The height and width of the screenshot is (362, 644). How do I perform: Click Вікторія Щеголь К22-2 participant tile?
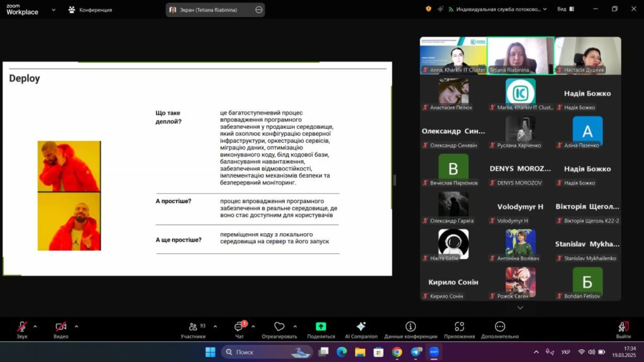(x=588, y=207)
